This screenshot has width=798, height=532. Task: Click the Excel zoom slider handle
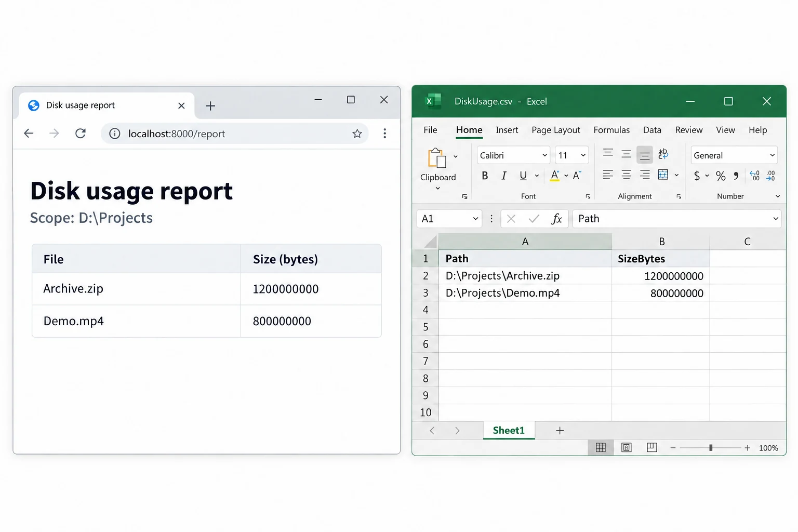click(711, 448)
